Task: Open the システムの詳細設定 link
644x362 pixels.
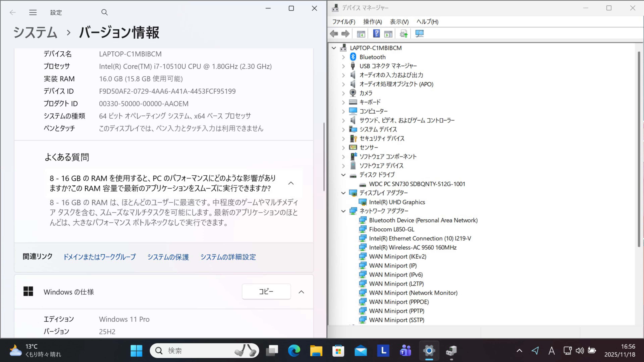Action: pos(228,257)
